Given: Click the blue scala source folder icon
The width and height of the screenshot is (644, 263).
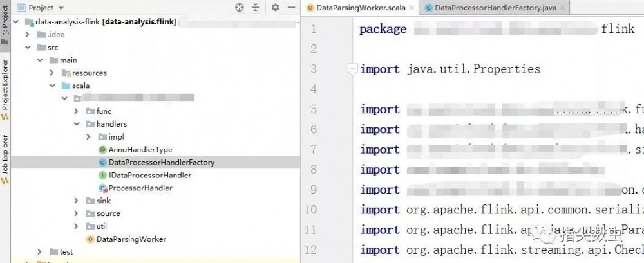Looking at the screenshot, I should [x=66, y=86].
